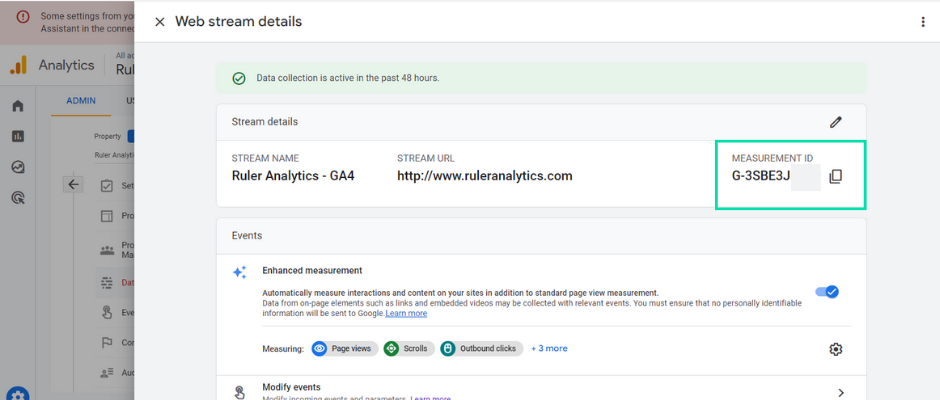Click the Web stream details title
The width and height of the screenshot is (940, 400).
pos(239,22)
